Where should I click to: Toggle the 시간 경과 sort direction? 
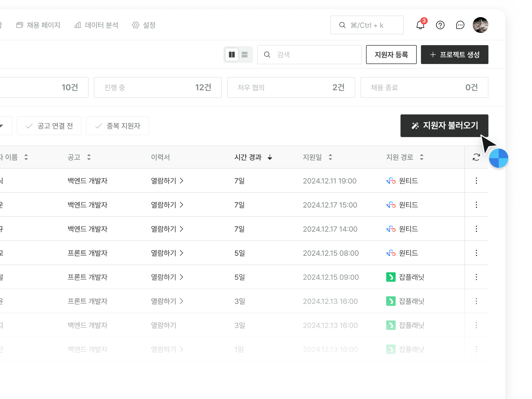tap(270, 157)
